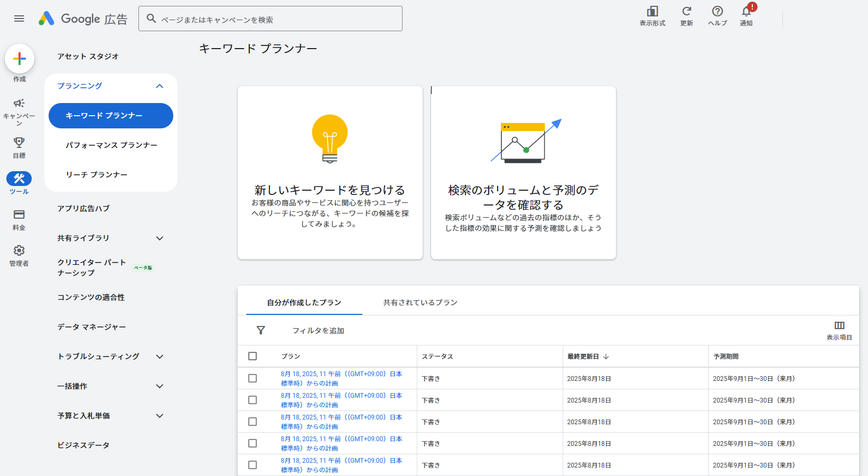Check the third plan row checkbox
Viewport: 868px width, 476px height.
click(x=253, y=422)
